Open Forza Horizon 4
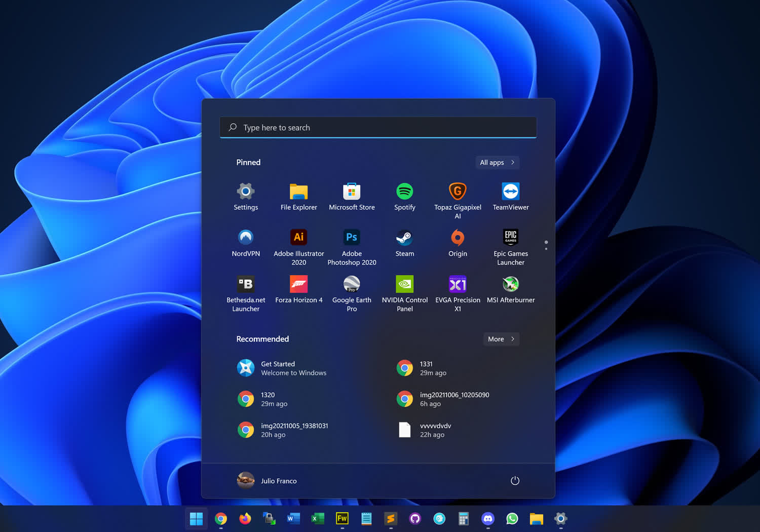The image size is (760, 532). click(298, 285)
